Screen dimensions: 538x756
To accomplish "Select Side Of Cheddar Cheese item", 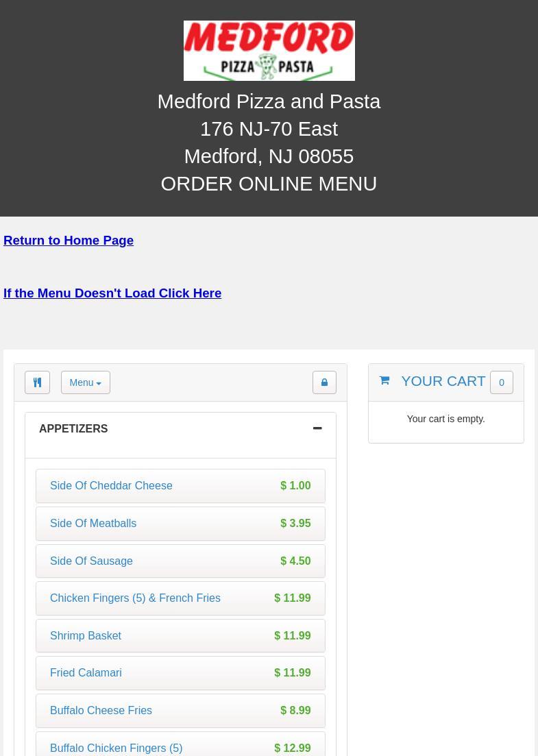I will [x=111, y=486].
